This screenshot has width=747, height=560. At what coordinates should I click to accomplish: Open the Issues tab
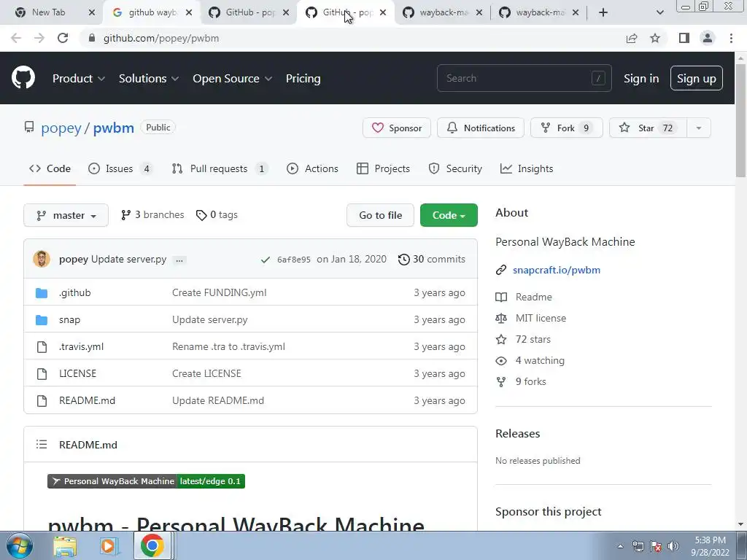coord(120,168)
